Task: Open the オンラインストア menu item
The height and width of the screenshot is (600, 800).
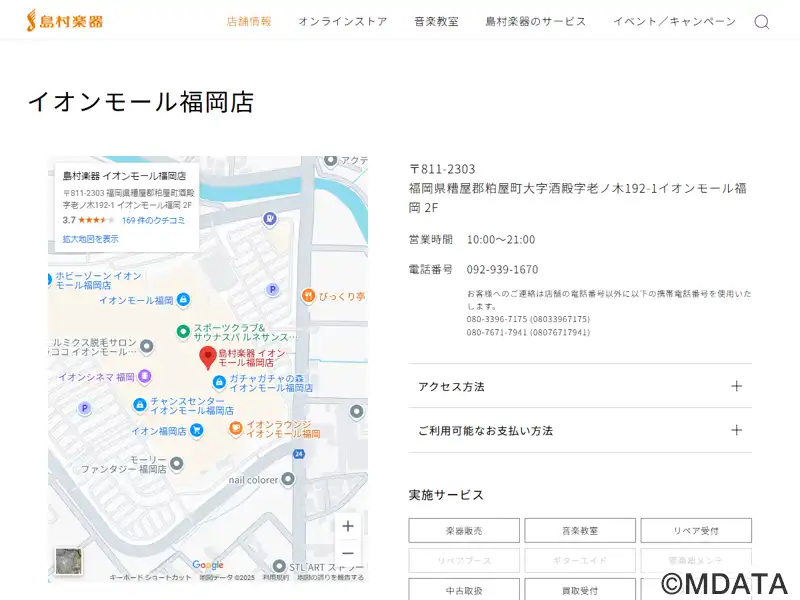Action: (x=343, y=21)
